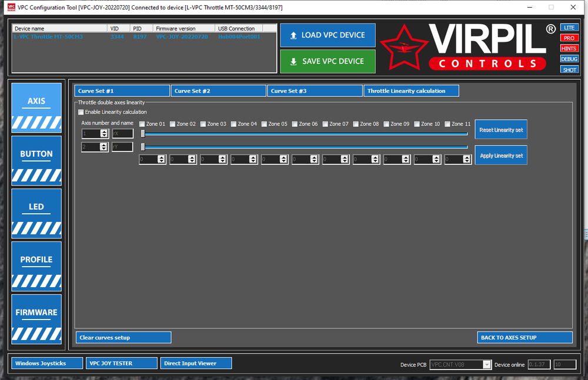Image resolution: width=588 pixels, height=380 pixels.
Task: Click Zone 03 value spinner arrows
Action: pos(223,159)
